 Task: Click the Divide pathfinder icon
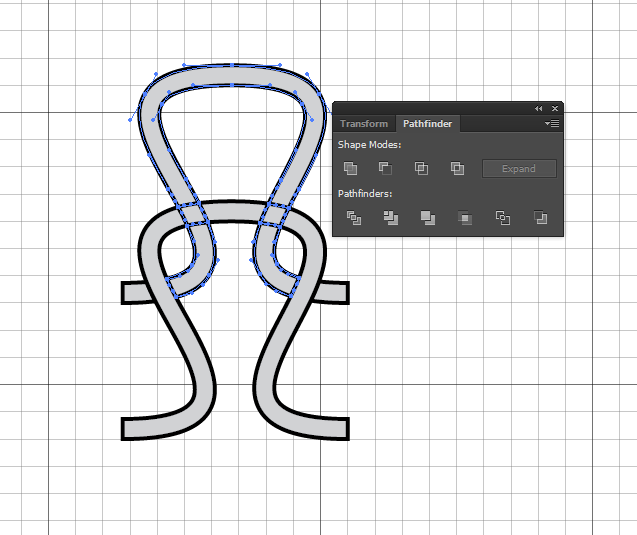point(354,218)
